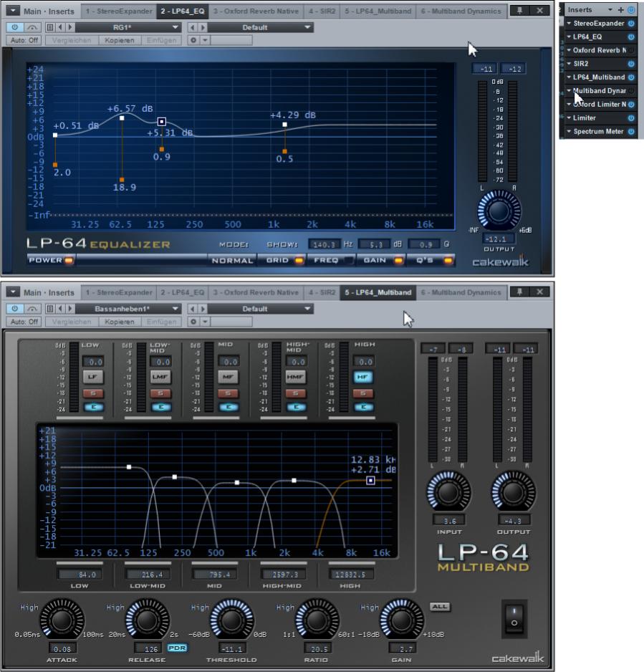Click Kopieren in the LP64_Multiband window

tap(119, 322)
